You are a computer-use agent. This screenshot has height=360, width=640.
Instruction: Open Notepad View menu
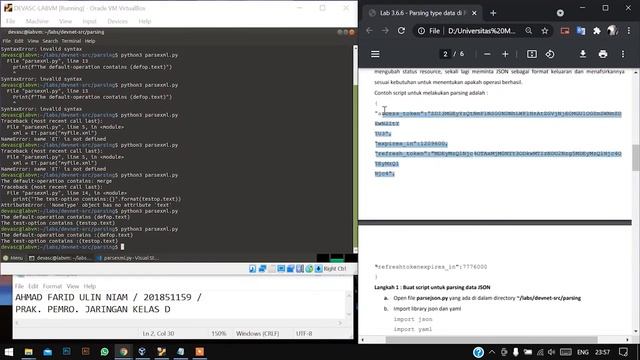click(x=73, y=286)
